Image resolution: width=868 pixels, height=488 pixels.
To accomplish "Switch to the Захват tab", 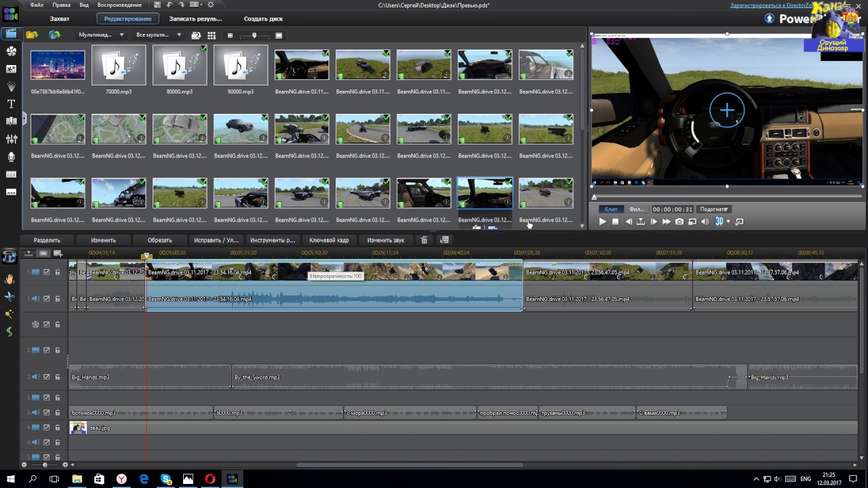I will coord(60,19).
